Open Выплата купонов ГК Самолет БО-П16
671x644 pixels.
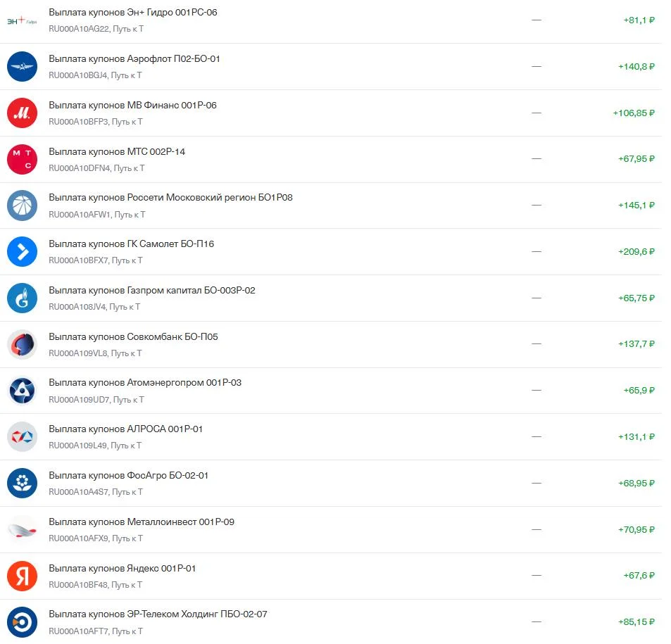(x=132, y=244)
